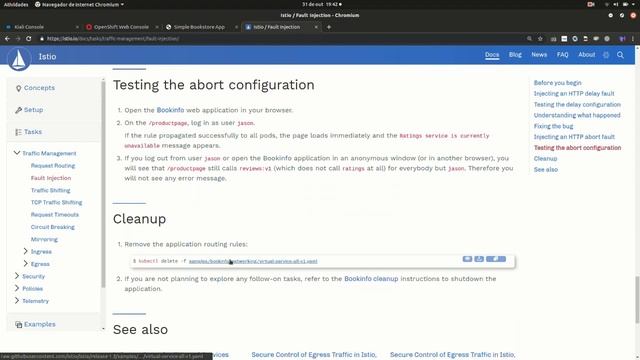Screen dimensions: 640x360
Task: Click the screen recording indicator in top bar
Action: click(x=591, y=4)
